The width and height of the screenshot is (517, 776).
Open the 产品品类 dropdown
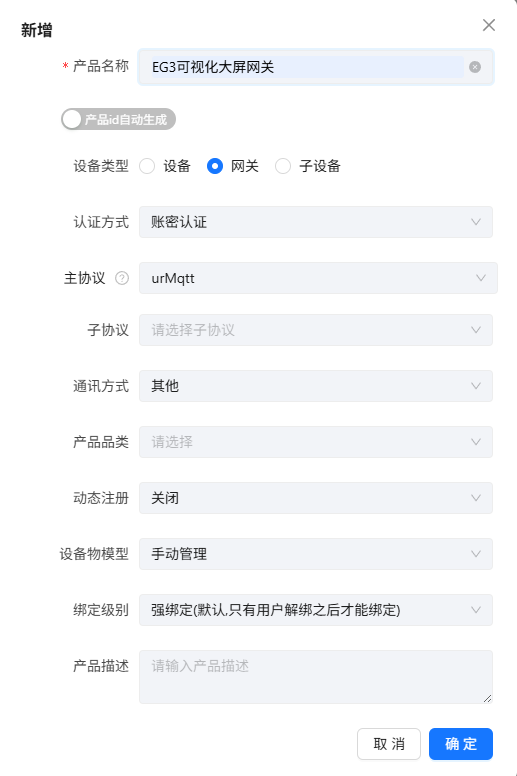(x=316, y=442)
